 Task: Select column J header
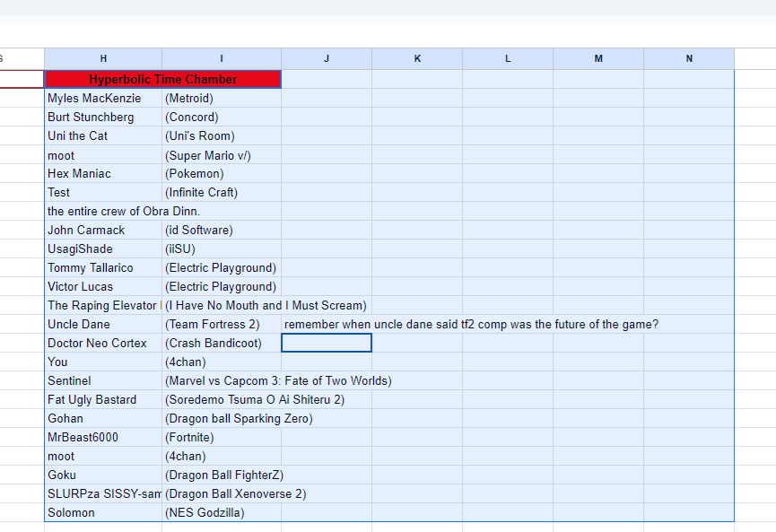tap(327, 59)
